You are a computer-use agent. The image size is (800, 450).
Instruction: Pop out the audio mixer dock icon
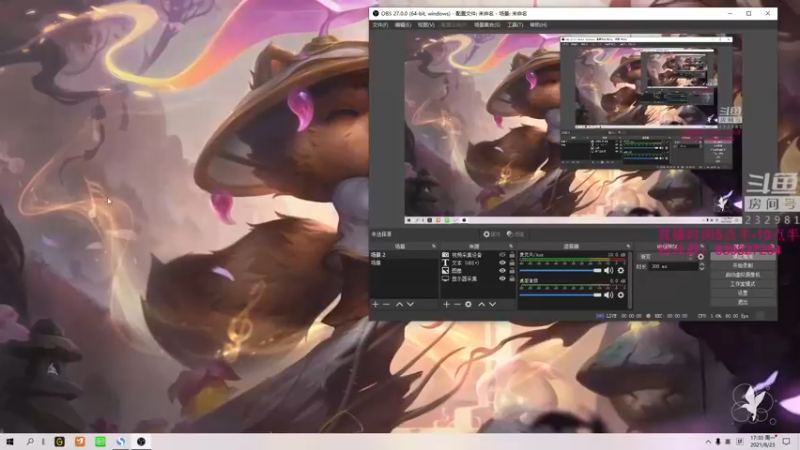coord(628,246)
